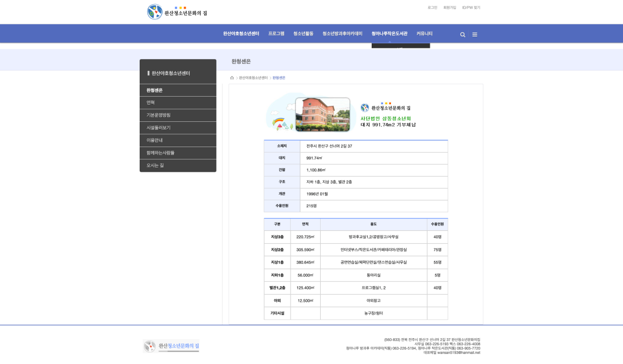
Task: Click the 용도 column header
Action: [x=373, y=224]
